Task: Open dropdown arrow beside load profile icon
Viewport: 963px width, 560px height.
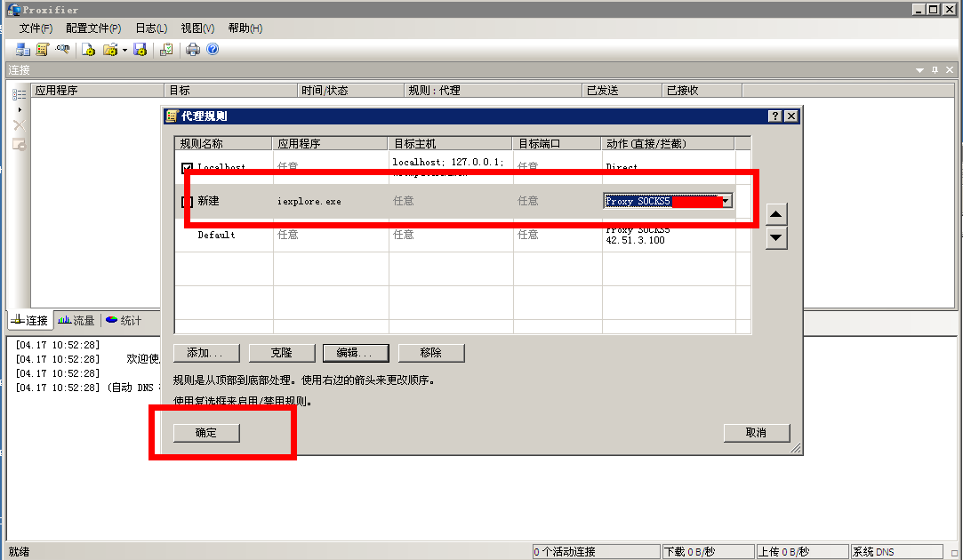Action: (x=124, y=50)
